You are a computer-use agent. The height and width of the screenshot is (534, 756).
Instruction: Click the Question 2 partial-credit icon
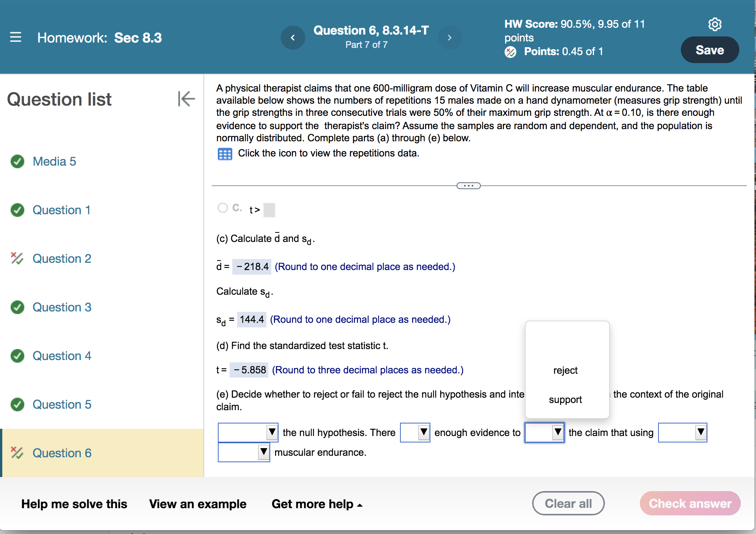coord(17,259)
